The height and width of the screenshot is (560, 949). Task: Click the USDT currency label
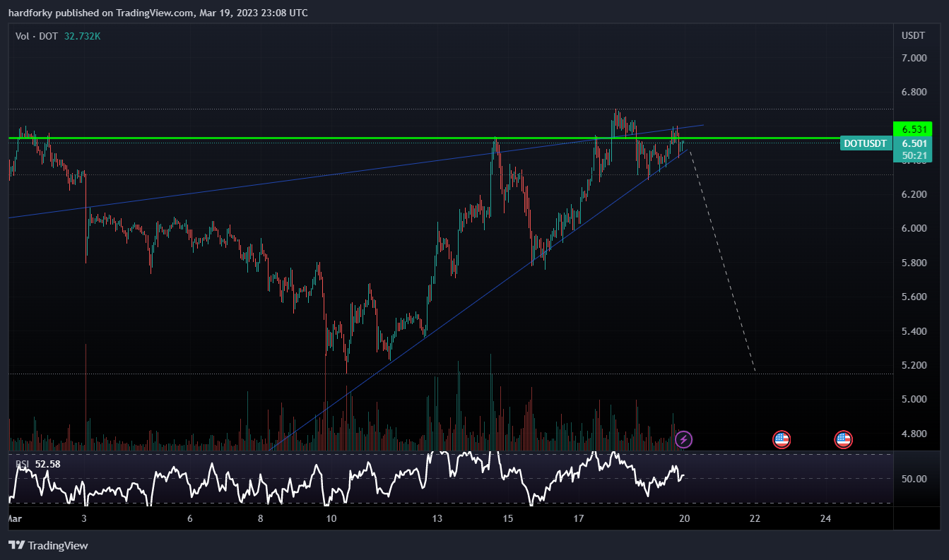(913, 35)
